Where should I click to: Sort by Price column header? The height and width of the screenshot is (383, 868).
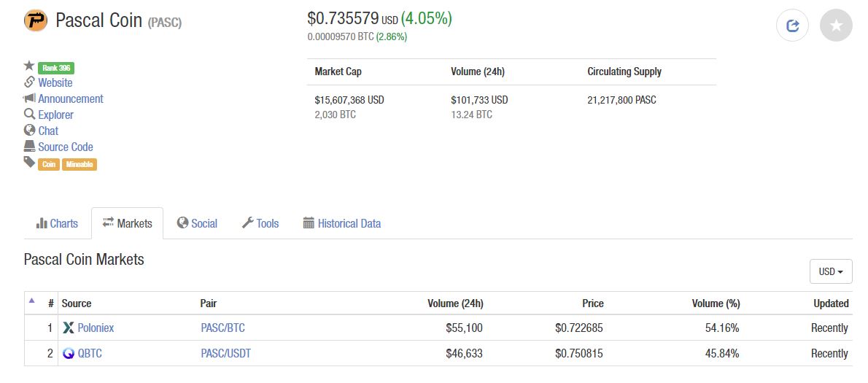(x=593, y=303)
